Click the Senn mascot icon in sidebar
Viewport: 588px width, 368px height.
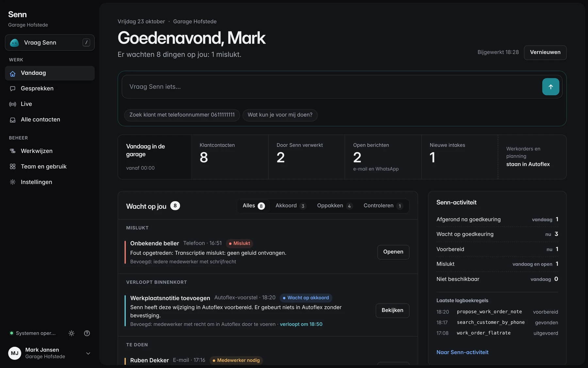(14, 43)
